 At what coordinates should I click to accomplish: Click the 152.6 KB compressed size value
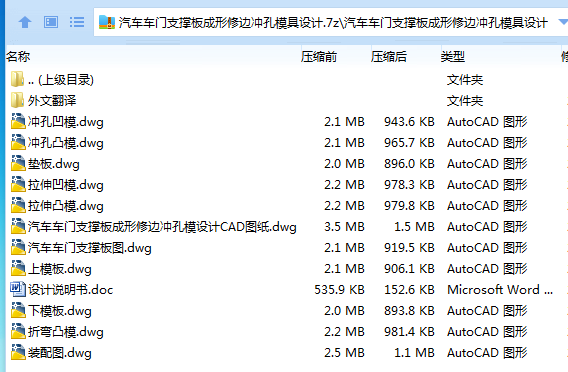[x=409, y=290]
